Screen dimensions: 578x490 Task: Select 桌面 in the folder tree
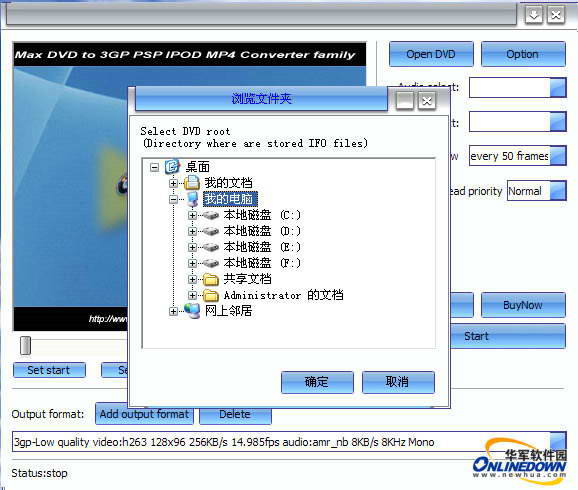[x=198, y=167]
